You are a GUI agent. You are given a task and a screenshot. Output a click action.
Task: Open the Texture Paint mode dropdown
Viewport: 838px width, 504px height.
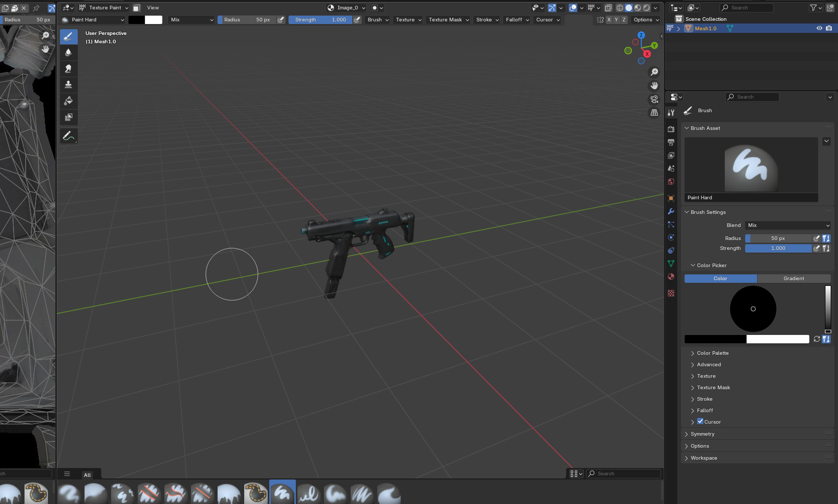click(x=104, y=8)
